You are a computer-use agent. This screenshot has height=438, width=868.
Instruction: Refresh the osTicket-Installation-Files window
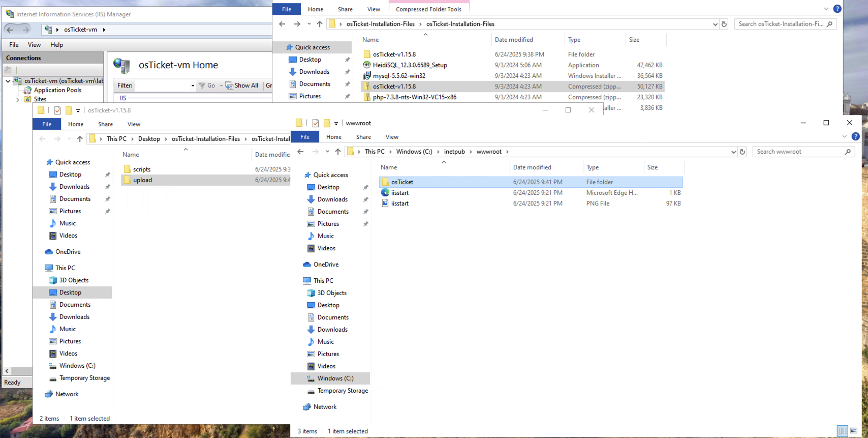click(x=724, y=24)
